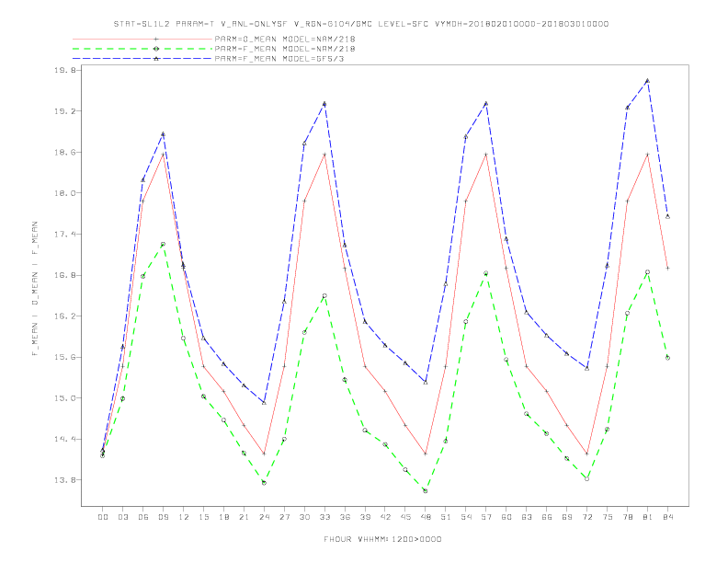Image resolution: width=728 pixels, height=563 pixels.
Task: Click y-axis tick label 14.4
Action: (64, 439)
